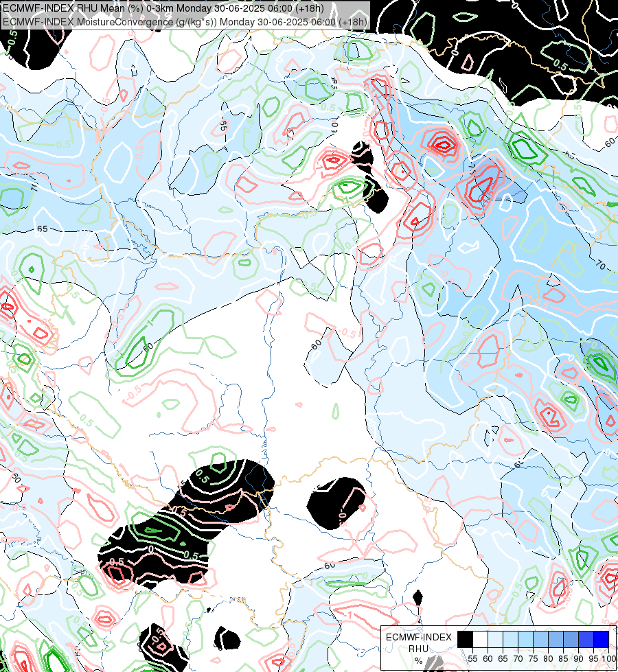Click the legend % unit label
The image size is (618, 672).
[x=419, y=661]
